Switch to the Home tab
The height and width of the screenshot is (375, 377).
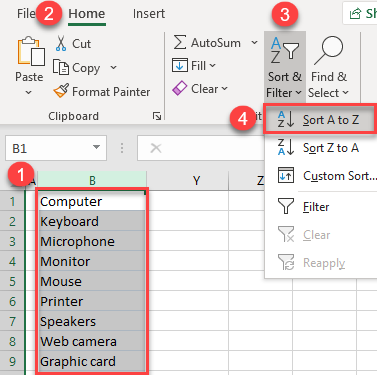[87, 14]
